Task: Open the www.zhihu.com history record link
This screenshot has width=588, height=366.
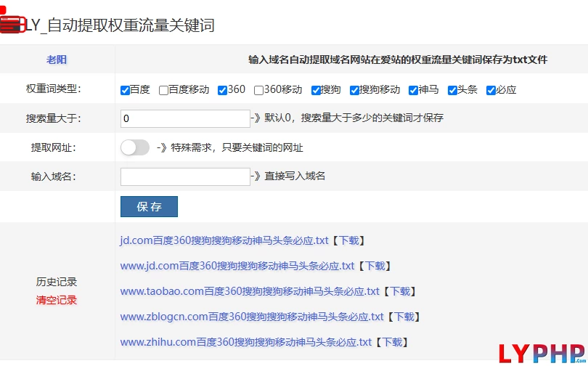Action: (x=245, y=342)
